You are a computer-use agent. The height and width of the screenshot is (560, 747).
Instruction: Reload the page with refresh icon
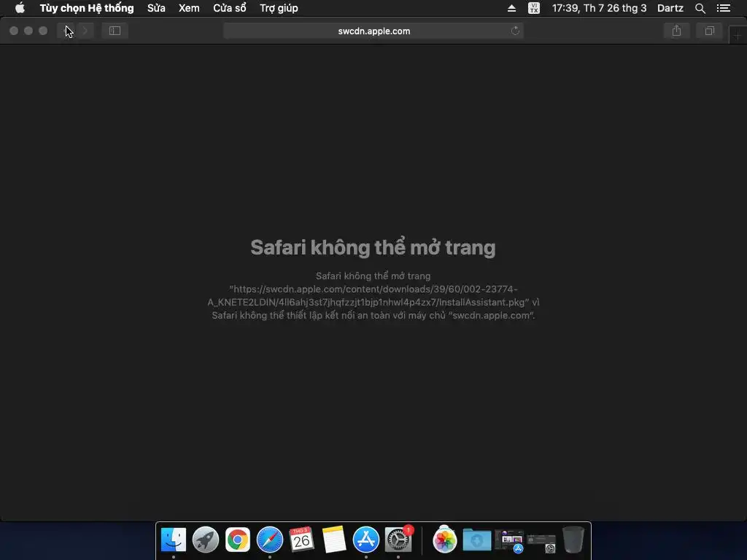click(515, 31)
